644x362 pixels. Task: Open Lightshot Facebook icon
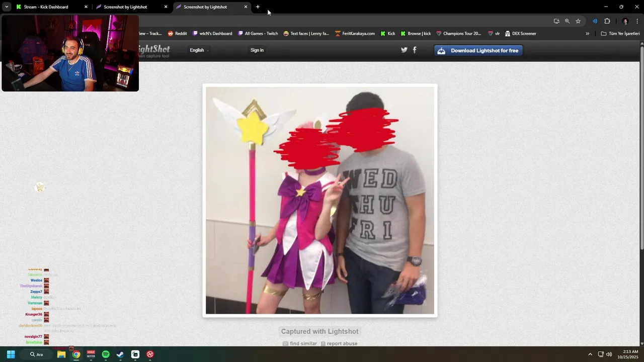click(415, 50)
